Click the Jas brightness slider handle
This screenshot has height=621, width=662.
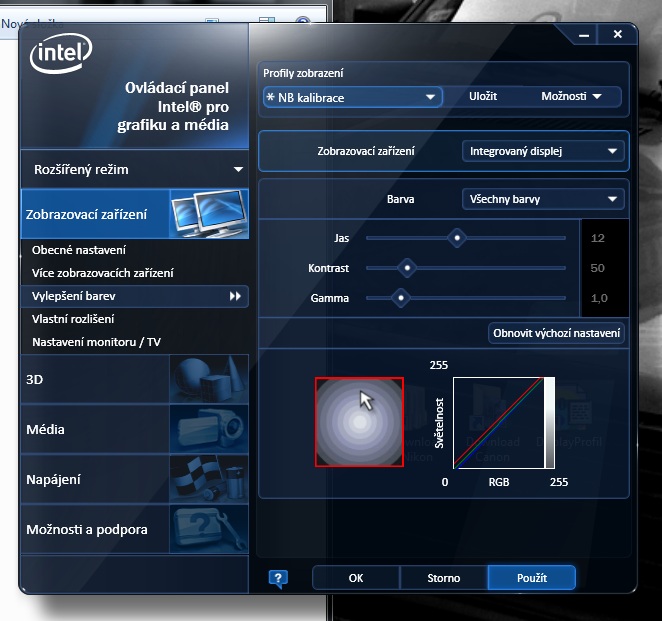[x=457, y=238]
